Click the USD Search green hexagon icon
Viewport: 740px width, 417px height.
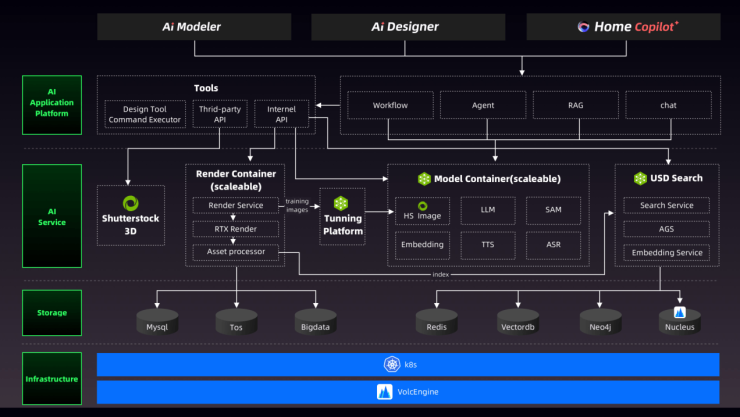tap(640, 178)
